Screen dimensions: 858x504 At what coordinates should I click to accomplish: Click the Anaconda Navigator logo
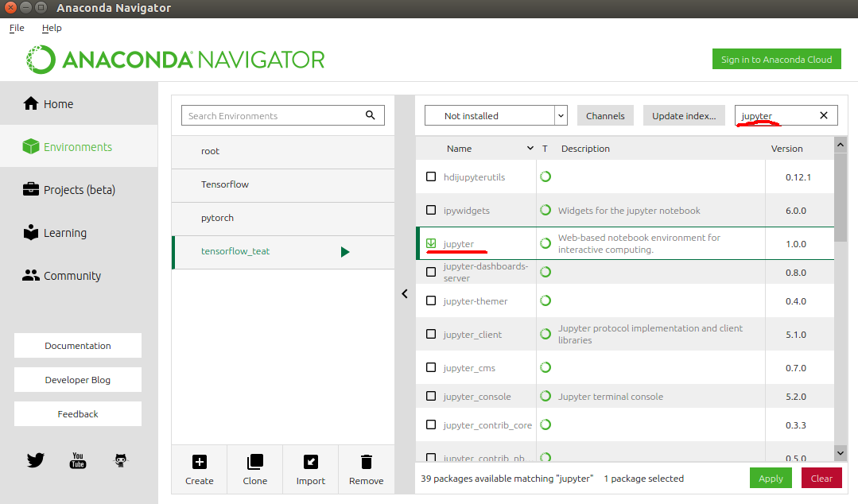[175, 59]
